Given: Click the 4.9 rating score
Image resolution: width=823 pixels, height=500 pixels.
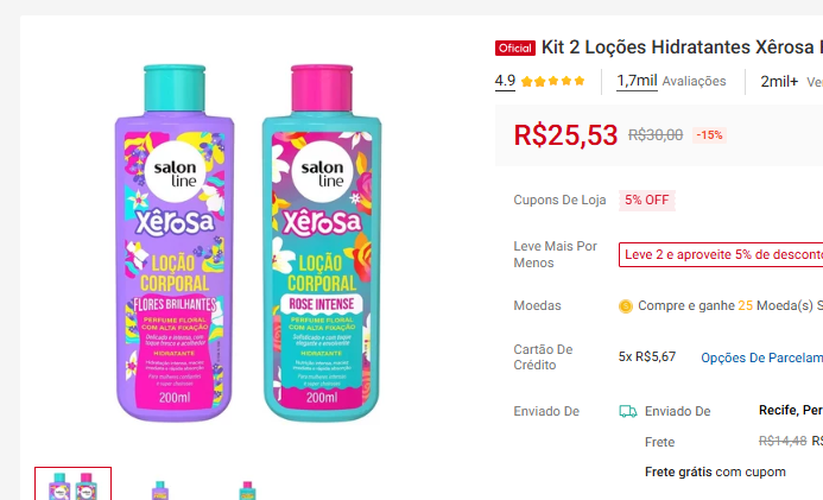Looking at the screenshot, I should click(505, 81).
